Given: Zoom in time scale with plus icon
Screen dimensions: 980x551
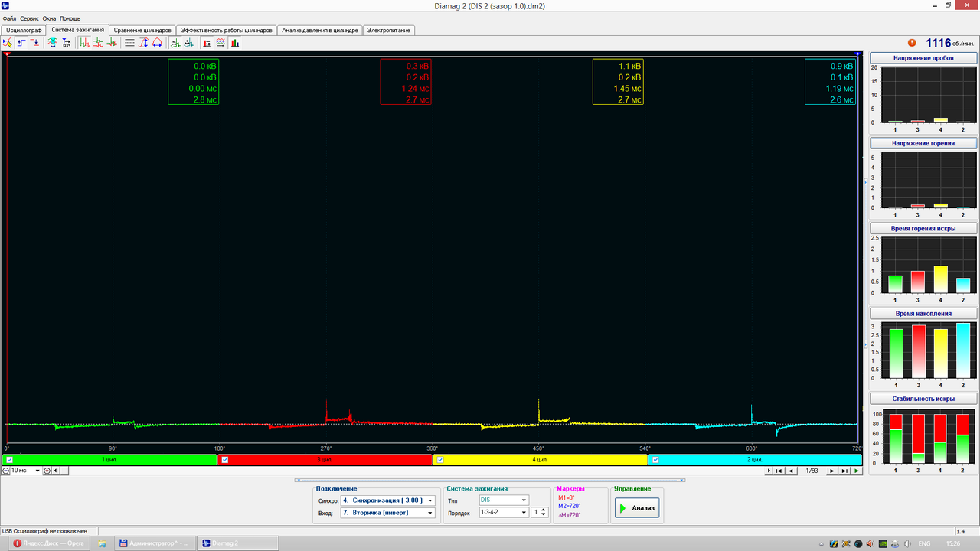Looking at the screenshot, I should point(47,471).
